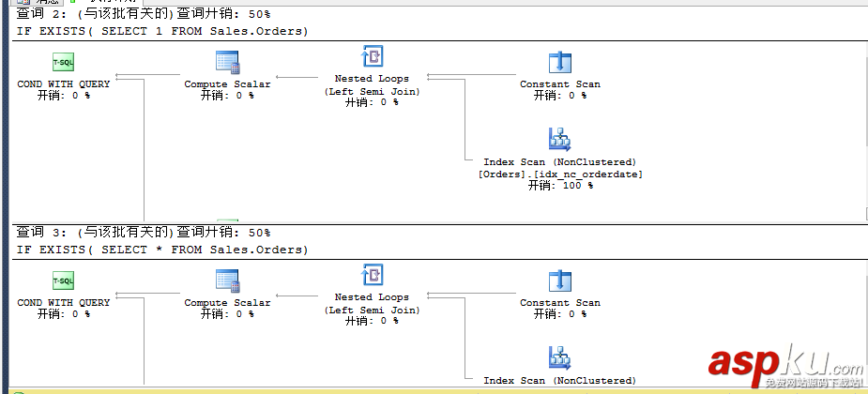Click 'Index Scan (NonClustered)' label in query 3

560,381
